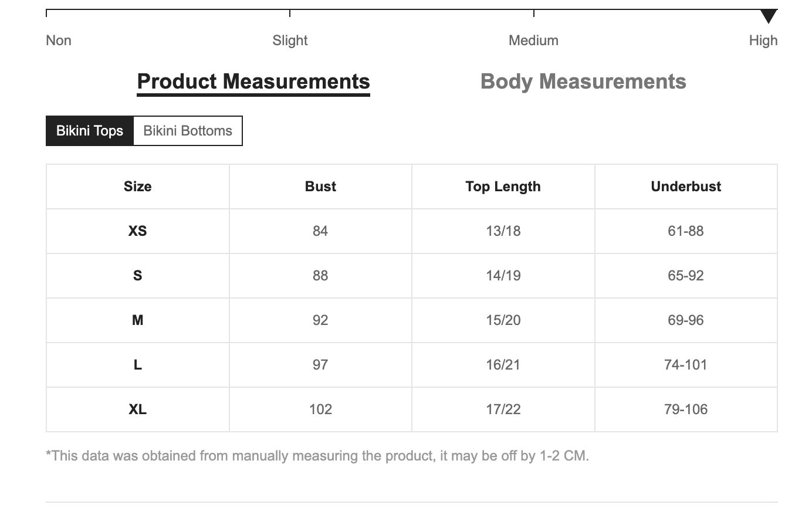
Task: Switch to the Body Measurements tab
Action: [x=583, y=82]
